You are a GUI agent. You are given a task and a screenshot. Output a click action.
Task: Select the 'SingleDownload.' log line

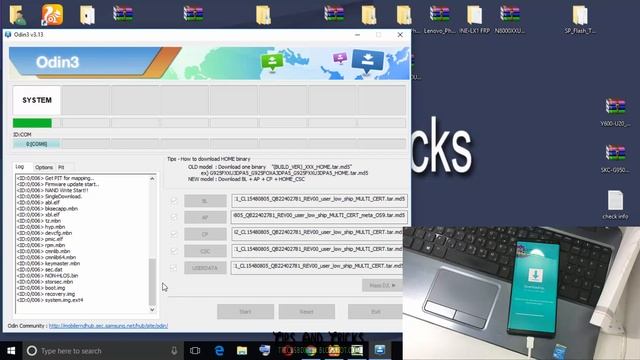(49, 196)
